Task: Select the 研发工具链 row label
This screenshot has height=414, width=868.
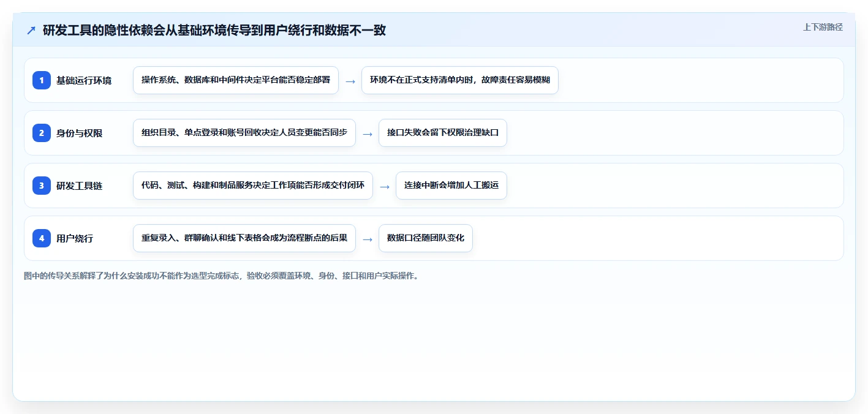Action: point(79,186)
